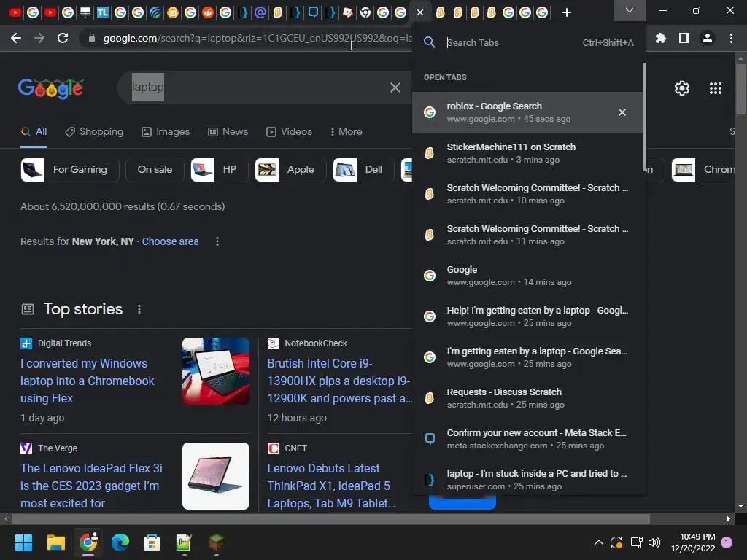Open Chrome's three-dot menu

coord(731,38)
